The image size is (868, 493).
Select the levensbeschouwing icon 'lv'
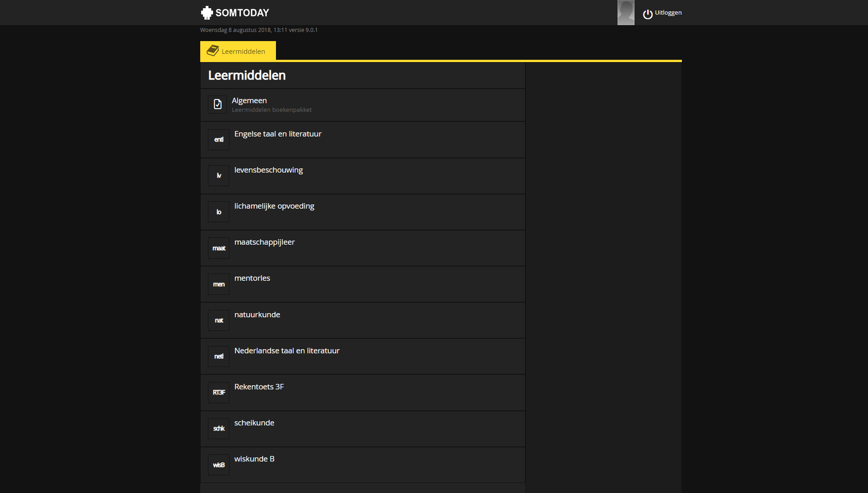pyautogui.click(x=218, y=176)
